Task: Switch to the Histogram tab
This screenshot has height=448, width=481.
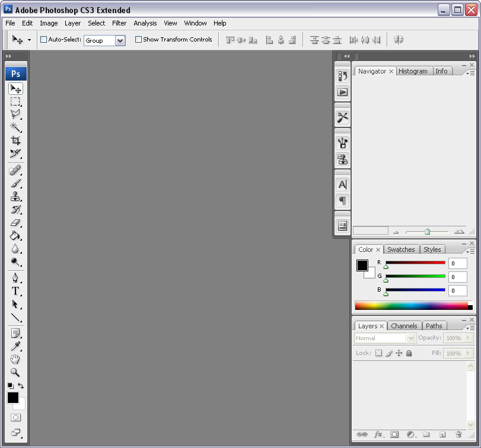Action: pos(413,71)
